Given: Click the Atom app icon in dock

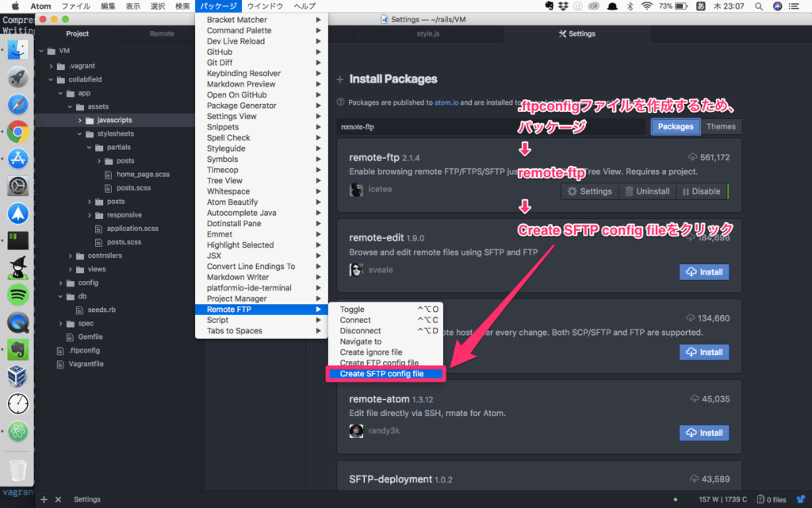Looking at the screenshot, I should coord(17,432).
